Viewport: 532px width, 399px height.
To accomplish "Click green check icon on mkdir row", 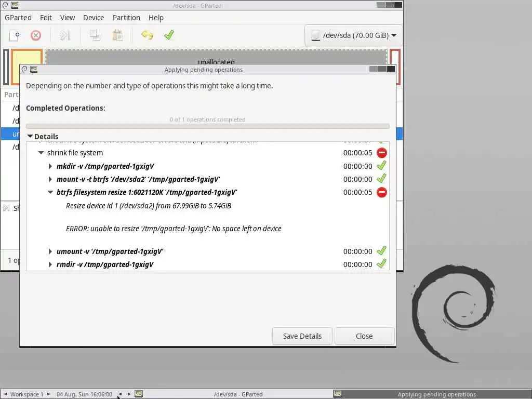I will [381, 166].
